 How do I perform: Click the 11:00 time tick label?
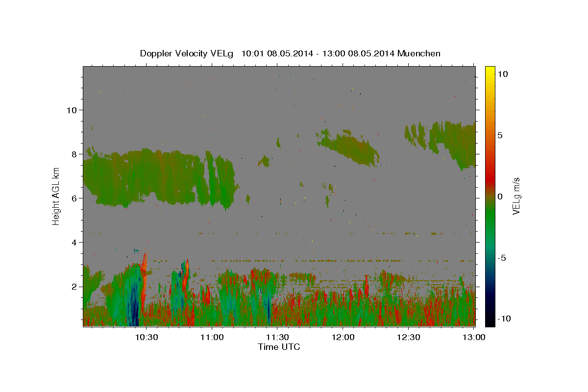pos(212,337)
